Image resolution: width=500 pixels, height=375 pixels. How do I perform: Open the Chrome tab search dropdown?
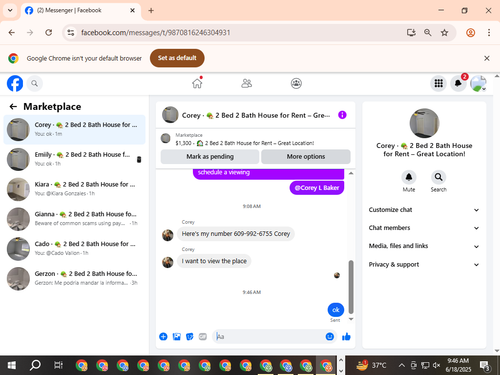[x=10, y=10]
